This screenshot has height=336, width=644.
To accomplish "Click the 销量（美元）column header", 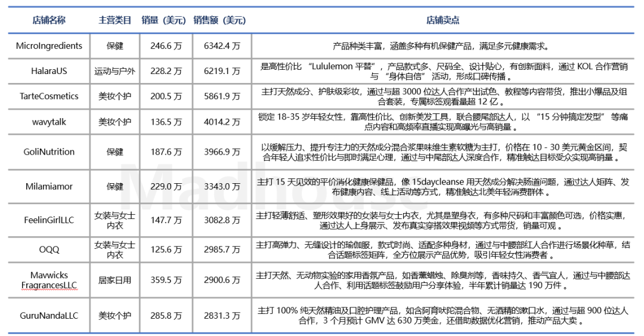I will (x=165, y=20).
